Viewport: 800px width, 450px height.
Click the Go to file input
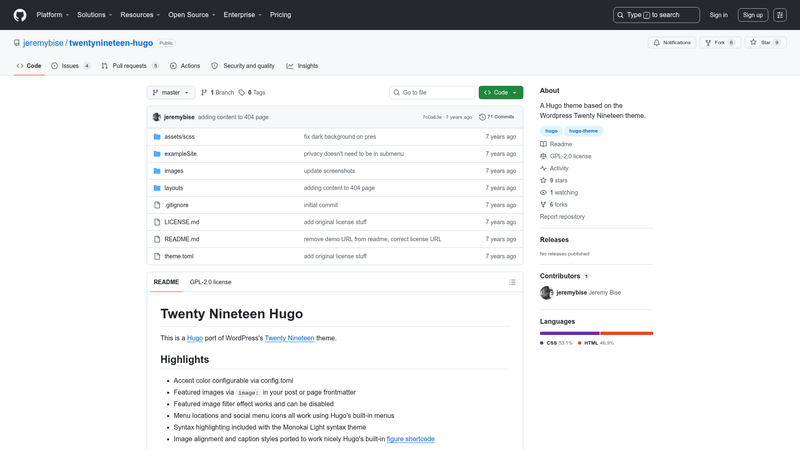[x=432, y=92]
